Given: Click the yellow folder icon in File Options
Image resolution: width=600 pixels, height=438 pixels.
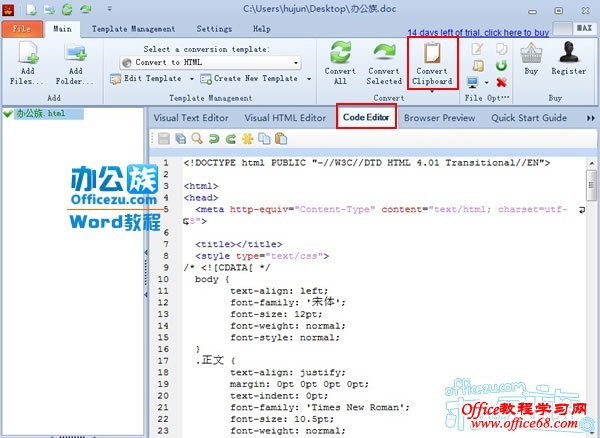Looking at the screenshot, I should point(478,65).
